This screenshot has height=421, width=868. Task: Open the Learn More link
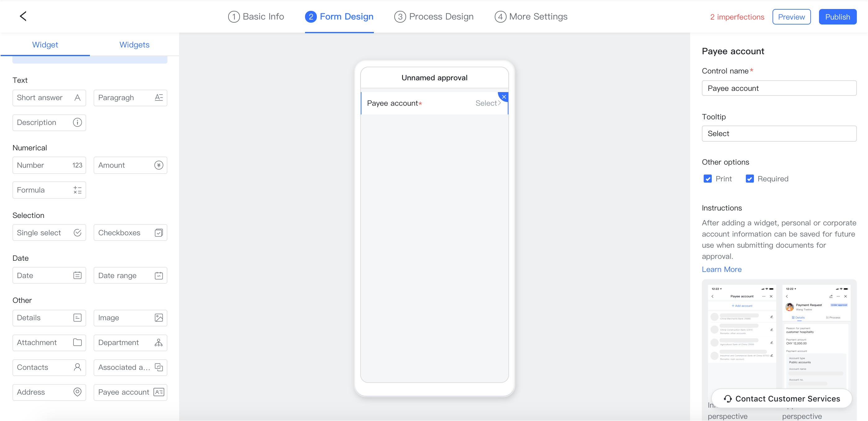click(x=721, y=269)
